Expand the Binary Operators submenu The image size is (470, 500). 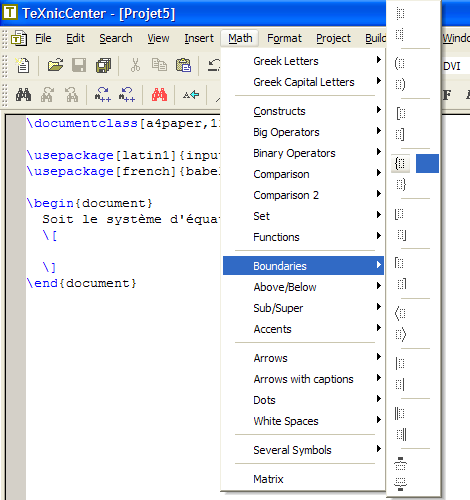[x=303, y=153]
